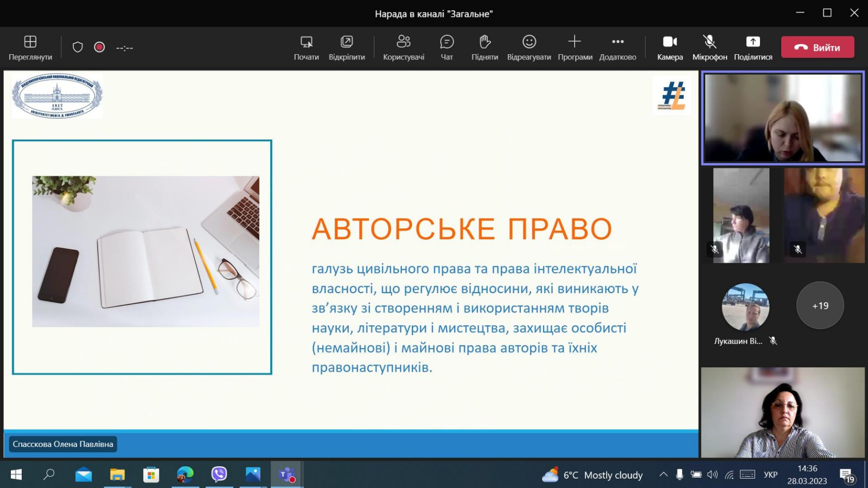Leave the meeting with Вийти

click(x=818, y=47)
